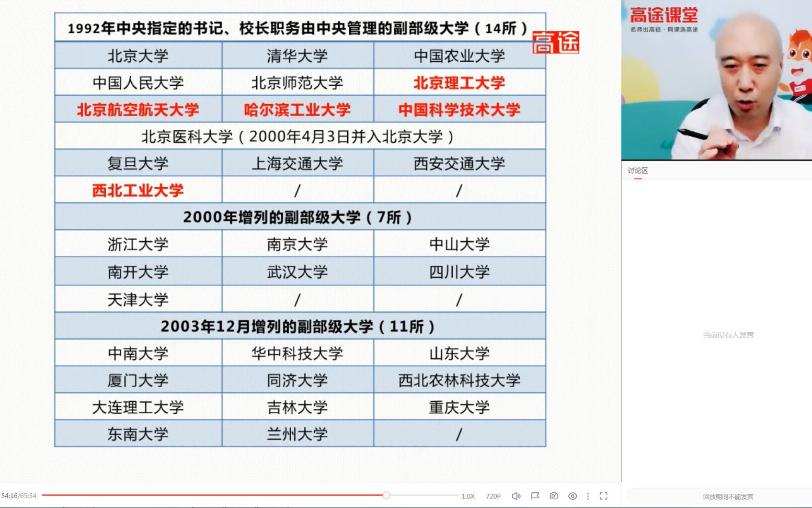Click the red 北京理工大学 cell

[460, 82]
